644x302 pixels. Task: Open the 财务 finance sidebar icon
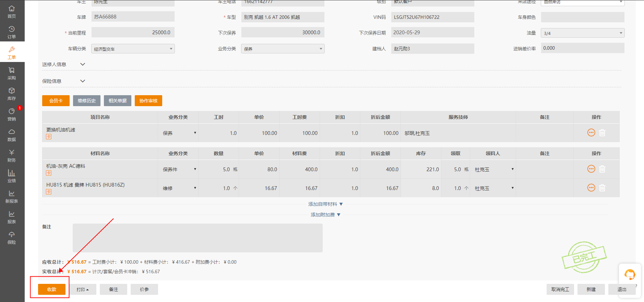click(12, 155)
